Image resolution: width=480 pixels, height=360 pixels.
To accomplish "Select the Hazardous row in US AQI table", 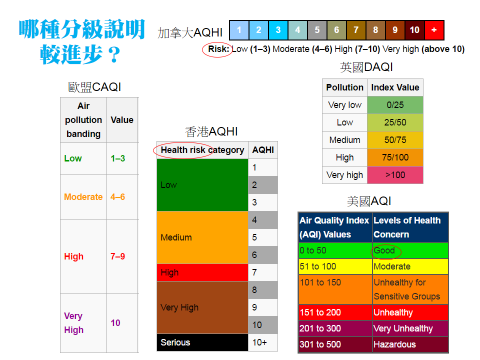I will click(x=373, y=345).
